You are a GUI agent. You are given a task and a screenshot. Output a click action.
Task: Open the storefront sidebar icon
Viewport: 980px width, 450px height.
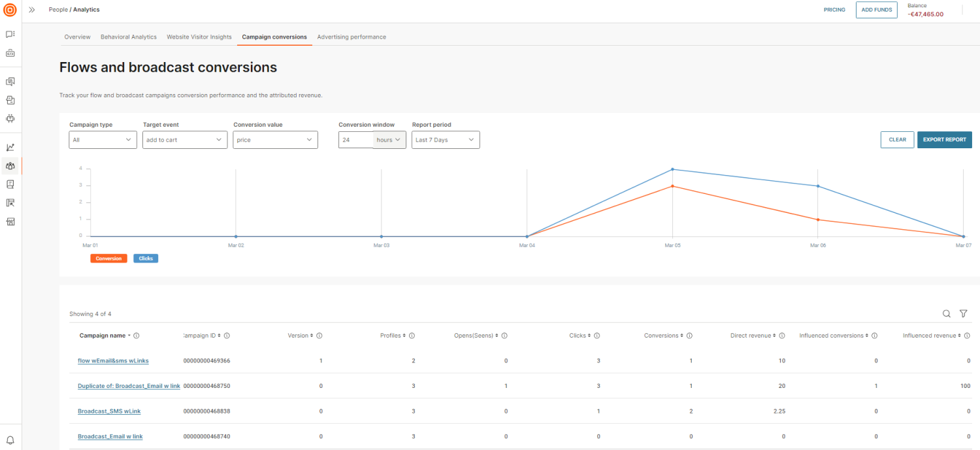pyautogui.click(x=10, y=221)
